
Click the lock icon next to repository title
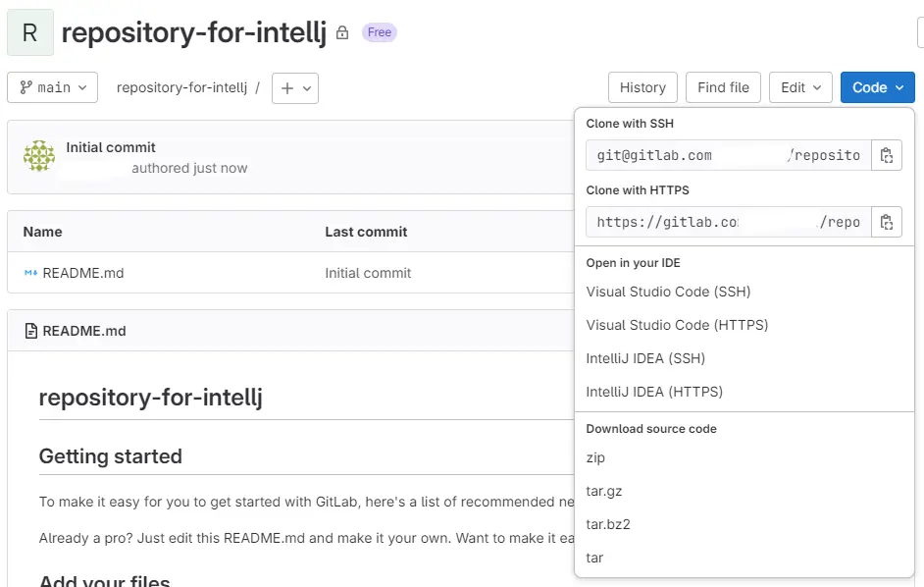pyautogui.click(x=340, y=32)
